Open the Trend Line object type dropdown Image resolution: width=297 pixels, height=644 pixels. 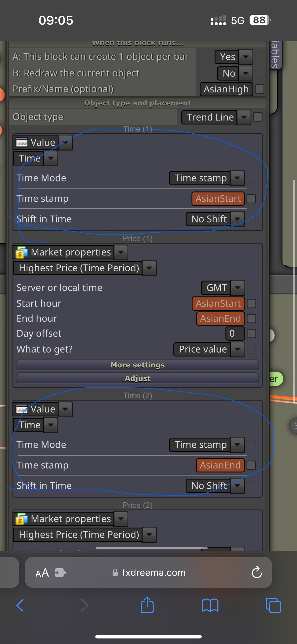(x=216, y=117)
